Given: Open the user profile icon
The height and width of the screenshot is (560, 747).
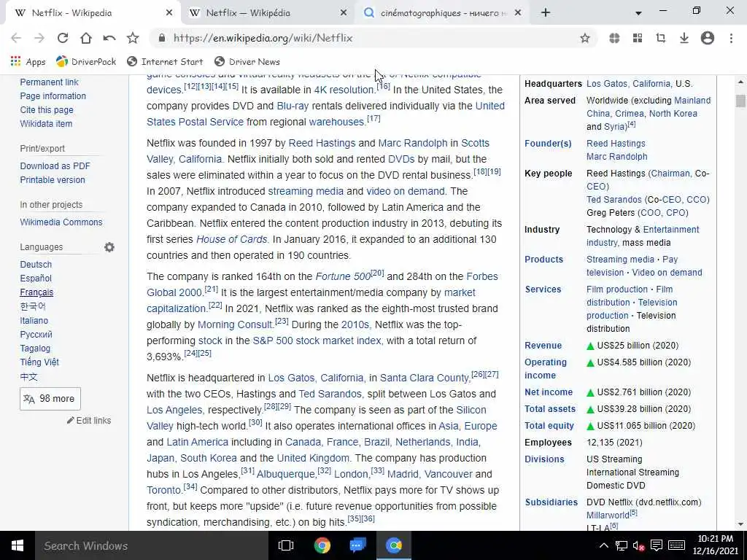Looking at the screenshot, I should click(x=708, y=38).
